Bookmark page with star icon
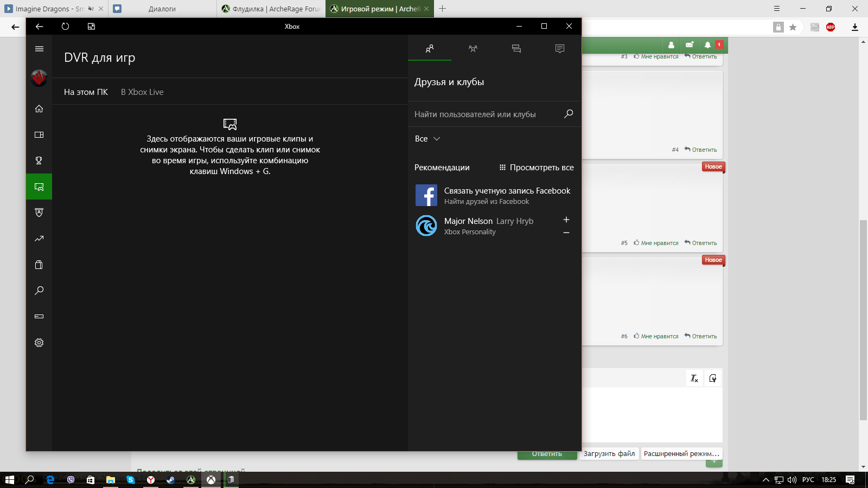868x488 pixels. coord(793,27)
